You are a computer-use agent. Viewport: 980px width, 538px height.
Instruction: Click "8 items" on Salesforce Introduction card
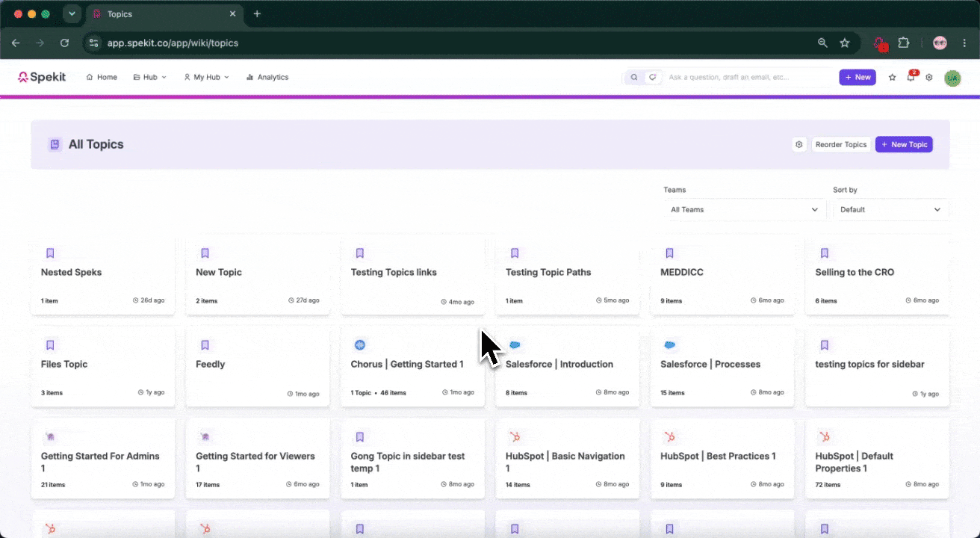coord(516,392)
